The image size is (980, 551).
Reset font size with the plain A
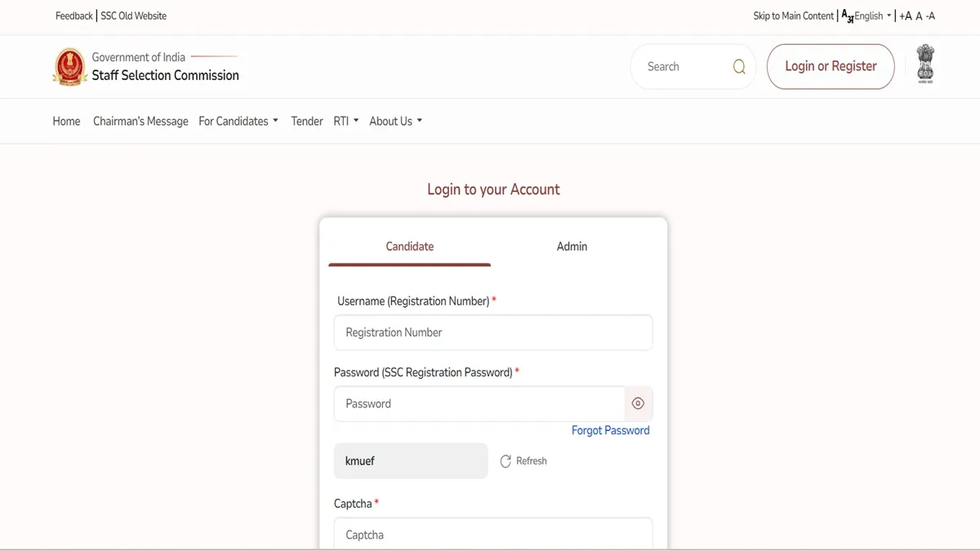pos(919,16)
